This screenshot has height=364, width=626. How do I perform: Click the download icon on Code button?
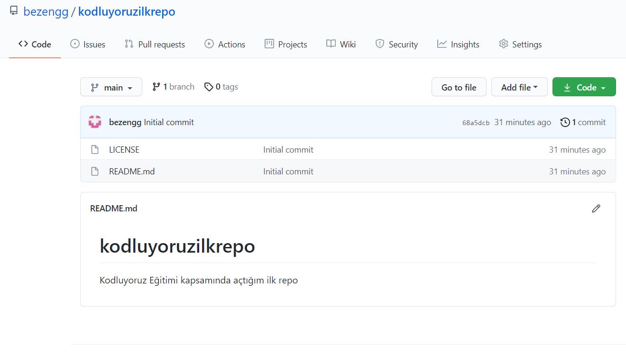click(x=567, y=88)
